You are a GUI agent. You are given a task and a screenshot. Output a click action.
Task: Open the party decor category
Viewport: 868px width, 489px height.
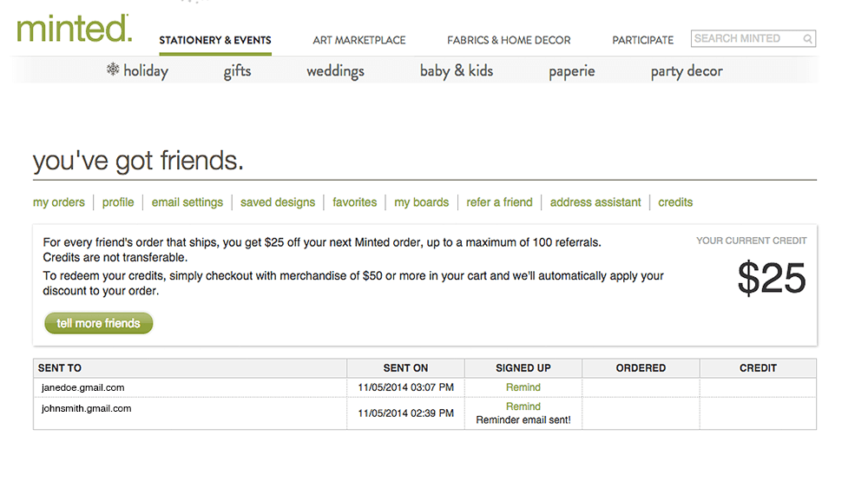pos(687,71)
